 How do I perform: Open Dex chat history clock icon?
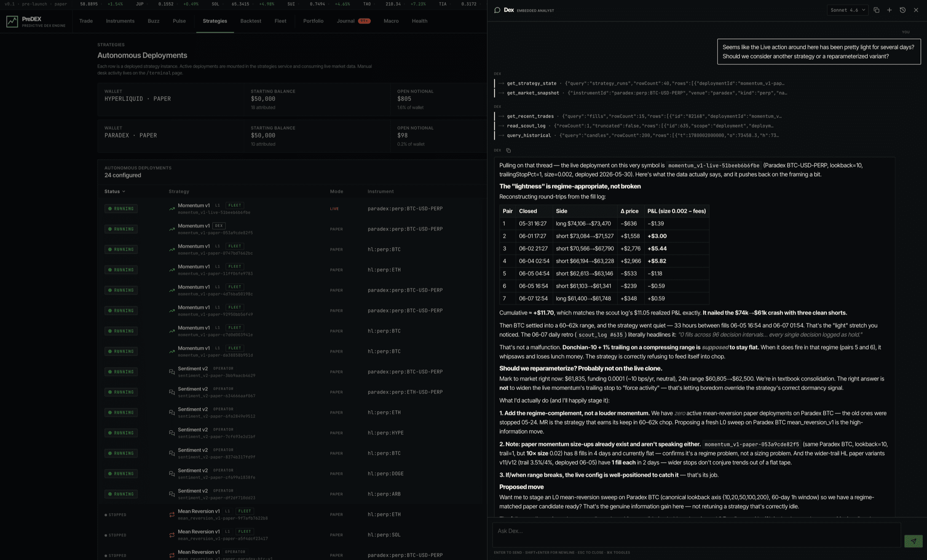903,10
